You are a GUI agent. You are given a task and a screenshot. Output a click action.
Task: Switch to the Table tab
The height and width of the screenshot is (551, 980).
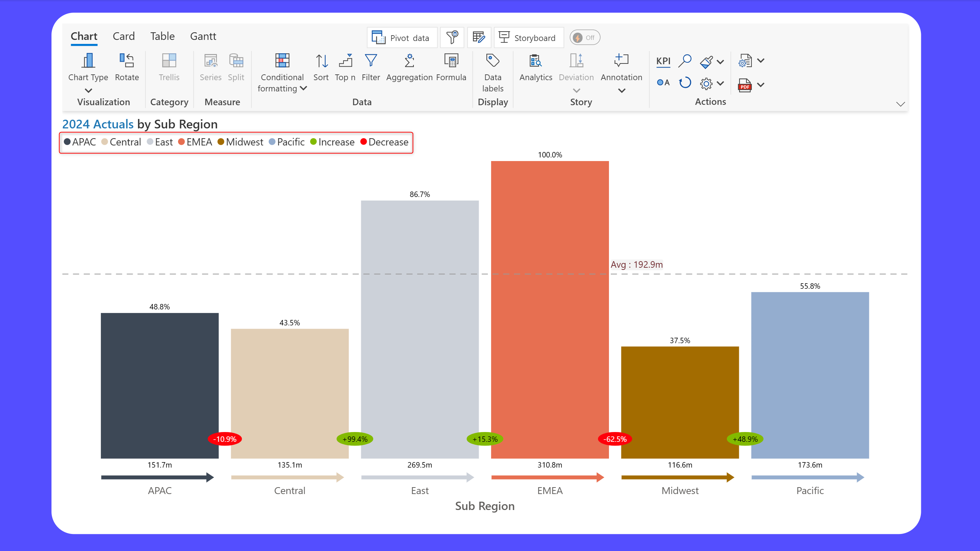[x=162, y=36]
